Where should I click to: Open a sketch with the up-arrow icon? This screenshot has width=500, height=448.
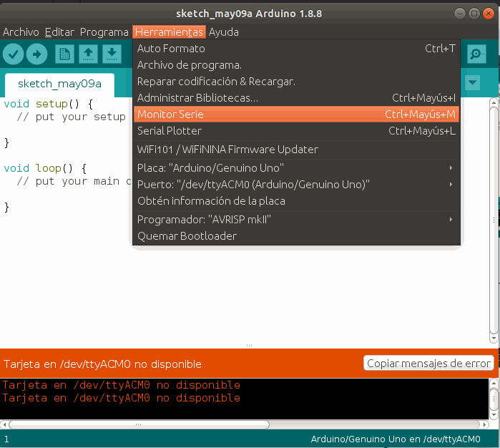(x=88, y=54)
